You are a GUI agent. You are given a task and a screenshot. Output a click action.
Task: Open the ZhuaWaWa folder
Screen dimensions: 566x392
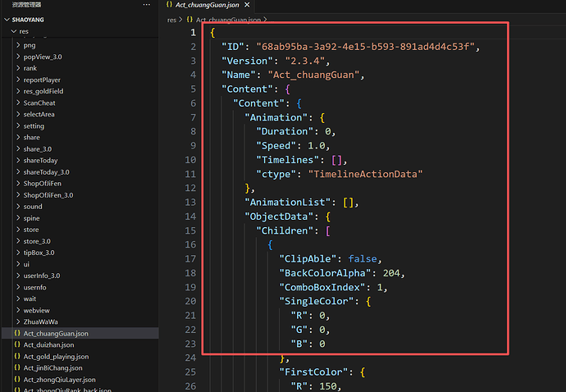[40, 321]
